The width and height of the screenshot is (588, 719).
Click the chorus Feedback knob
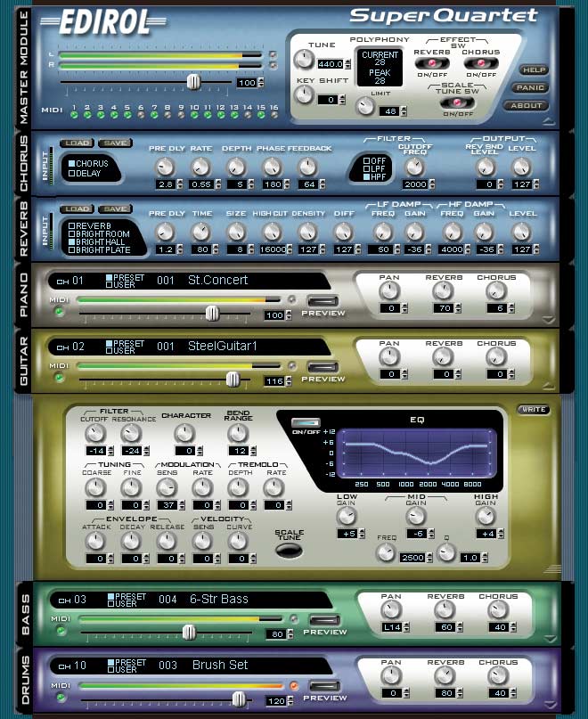coord(307,167)
